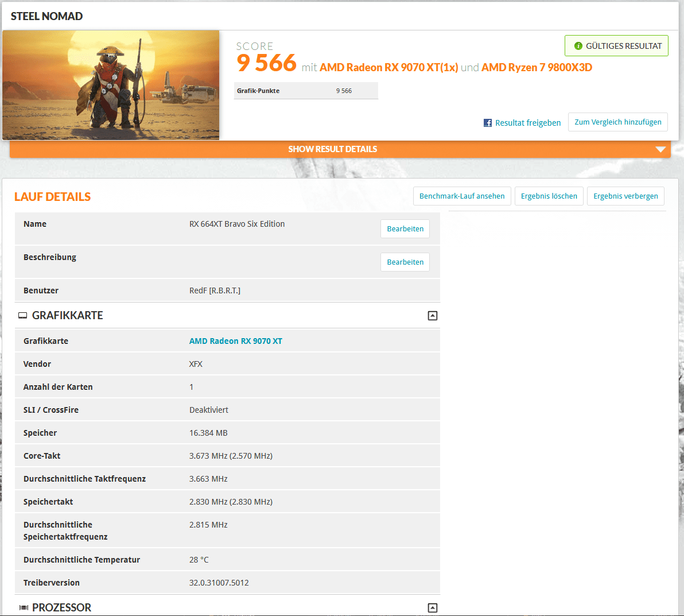Click the Speicher value 16.384 MB
The width and height of the screenshot is (684, 616).
pyautogui.click(x=208, y=433)
